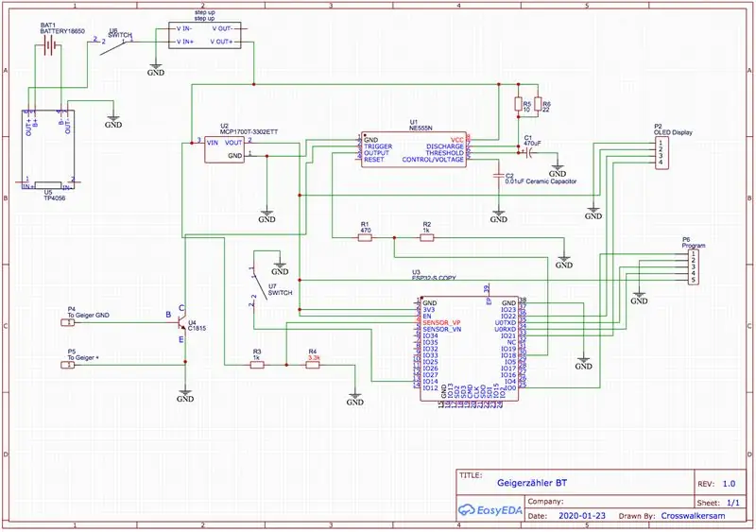
Task: Click the P5 To Geiger + connector
Action: pyautogui.click(x=67, y=365)
